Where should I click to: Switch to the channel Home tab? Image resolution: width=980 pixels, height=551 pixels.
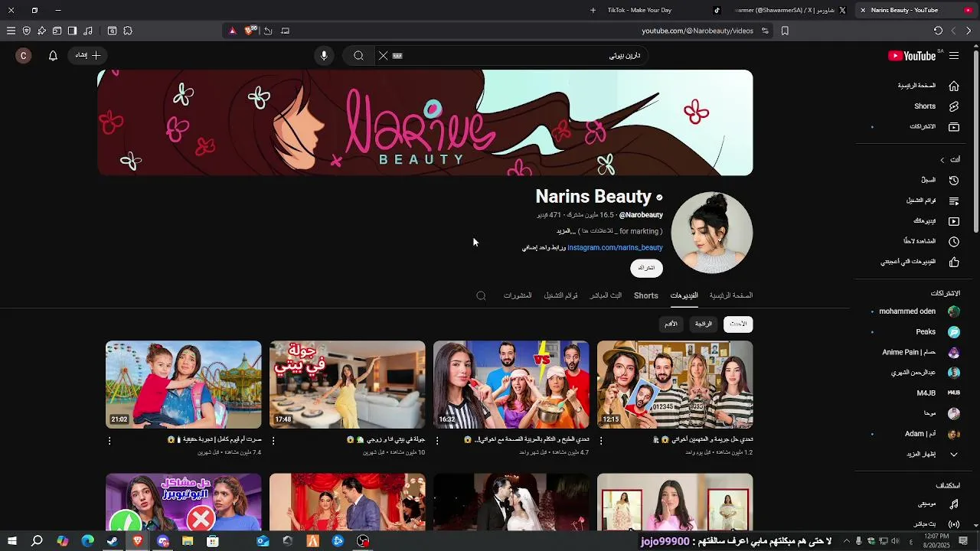point(731,295)
